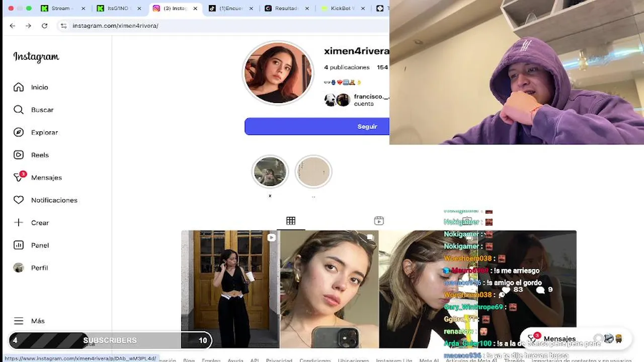Screen dimensions: 644x362
Task: Select posts grid tab icon
Action: tap(291, 221)
